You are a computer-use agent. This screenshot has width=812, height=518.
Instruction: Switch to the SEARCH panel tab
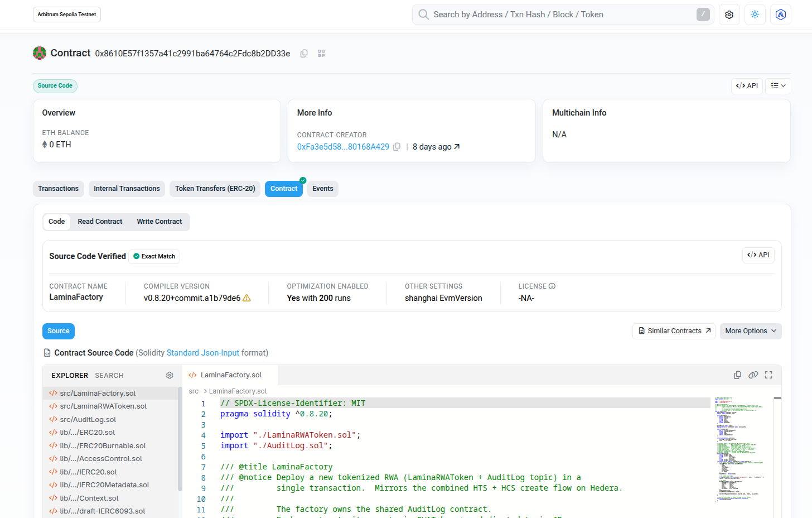pyautogui.click(x=109, y=376)
